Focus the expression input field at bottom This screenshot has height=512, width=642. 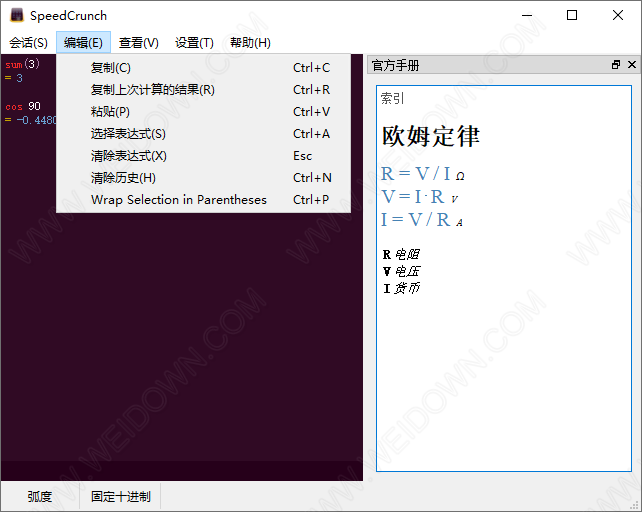(x=182, y=471)
